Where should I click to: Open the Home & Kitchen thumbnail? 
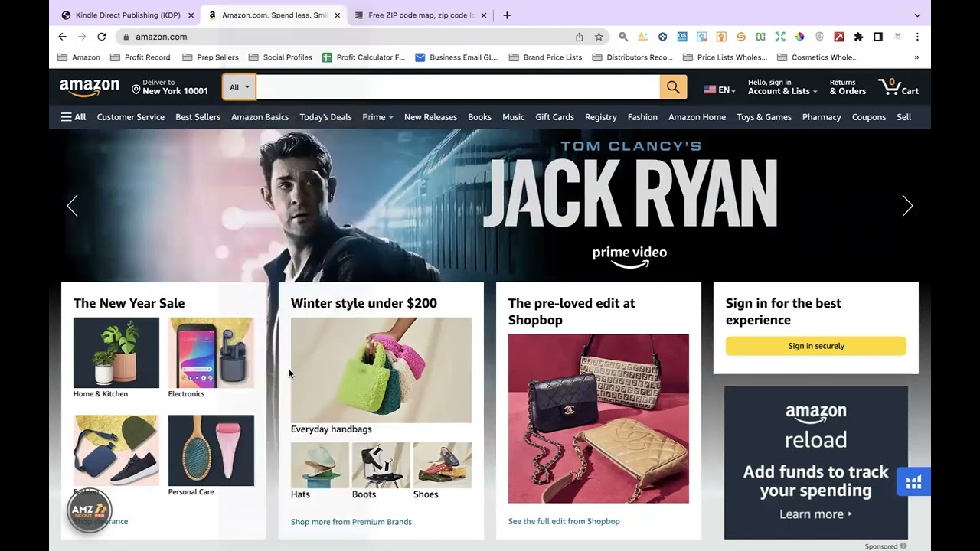click(116, 353)
